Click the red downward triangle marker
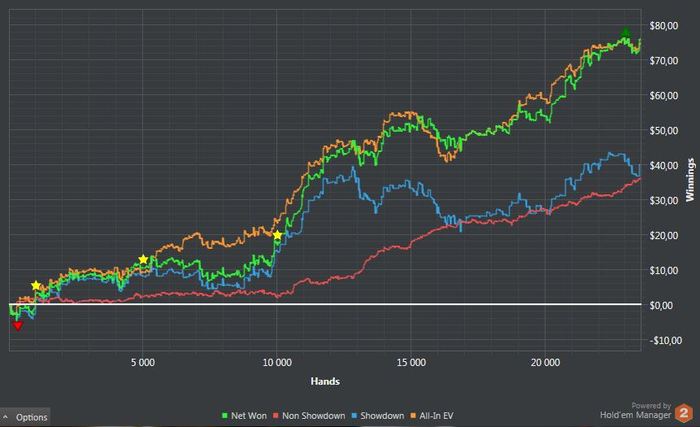This screenshot has width=700, height=427. [17, 326]
